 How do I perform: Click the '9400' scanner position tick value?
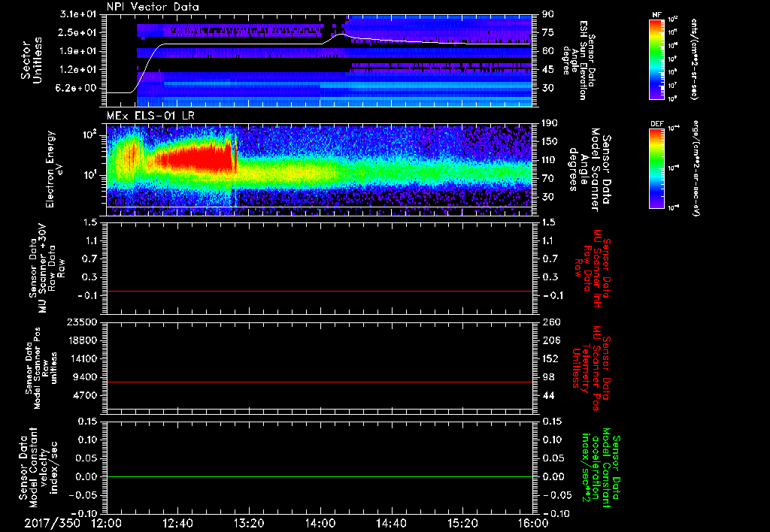(x=84, y=377)
